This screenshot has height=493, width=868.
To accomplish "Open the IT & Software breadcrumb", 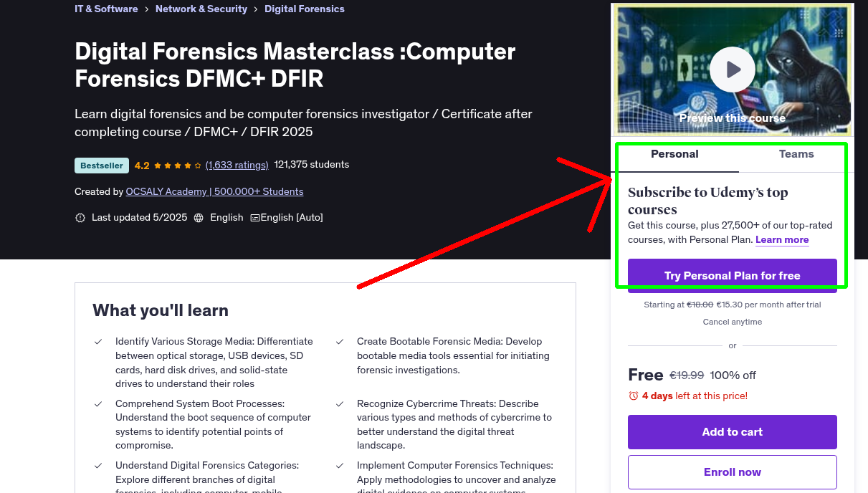I will (x=106, y=9).
